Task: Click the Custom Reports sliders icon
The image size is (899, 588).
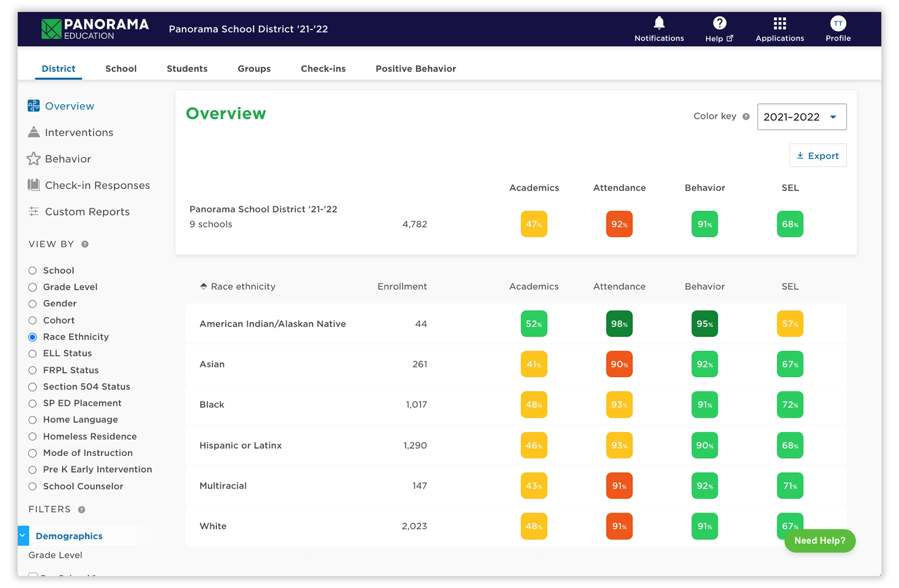Action: pos(34,211)
